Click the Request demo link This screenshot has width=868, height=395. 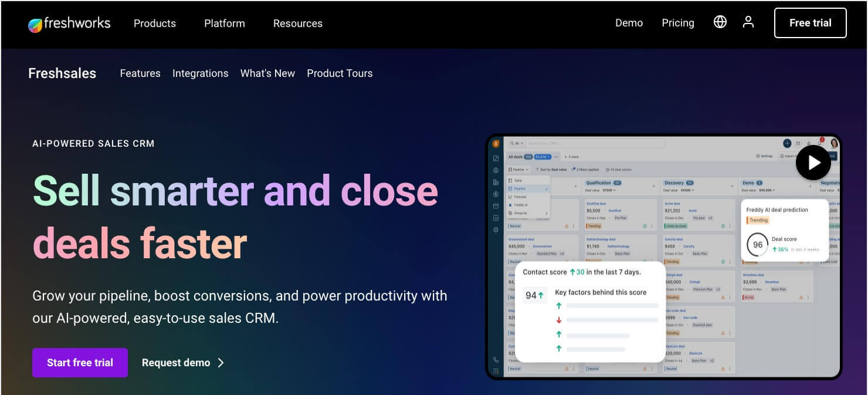[176, 363]
